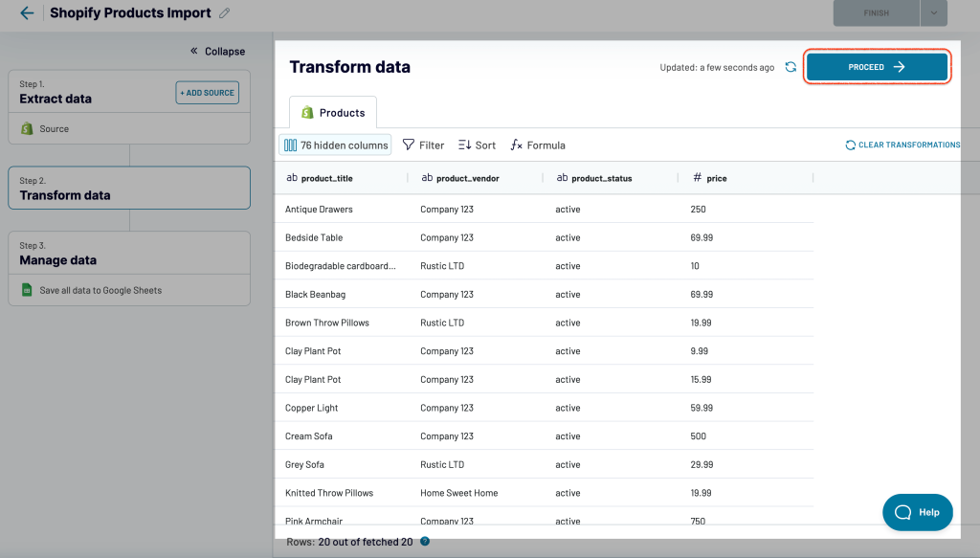Edit importer name with pencil icon
Screen dimensions: 980x558
(x=224, y=13)
